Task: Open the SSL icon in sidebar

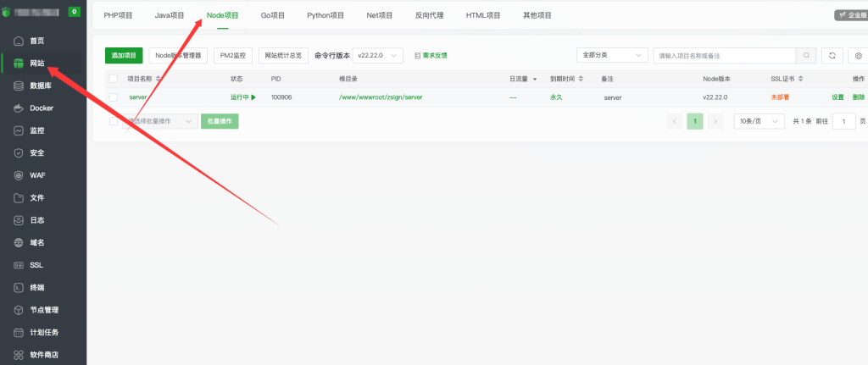Action: point(19,265)
